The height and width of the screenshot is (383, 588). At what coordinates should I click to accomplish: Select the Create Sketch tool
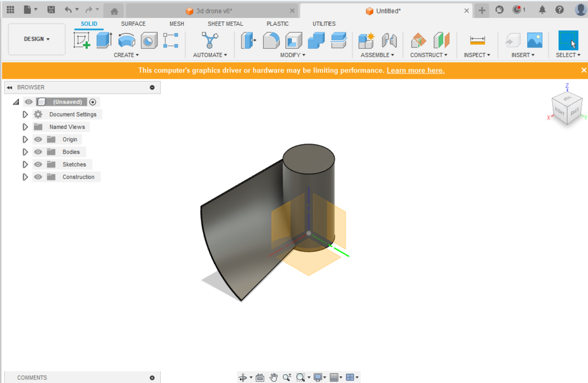(x=82, y=40)
